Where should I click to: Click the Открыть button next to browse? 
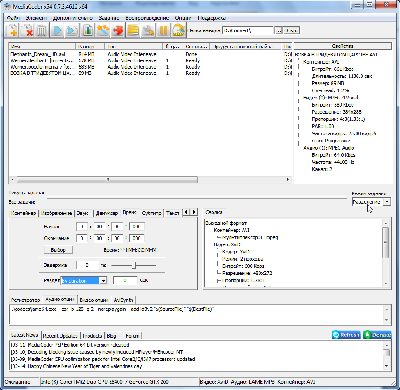pos(291,31)
